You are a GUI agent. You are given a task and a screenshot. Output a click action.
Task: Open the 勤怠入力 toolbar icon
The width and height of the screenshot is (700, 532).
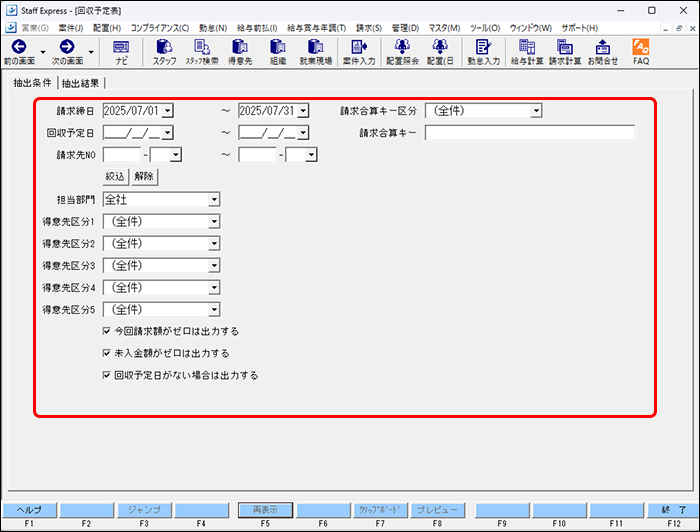(483, 52)
